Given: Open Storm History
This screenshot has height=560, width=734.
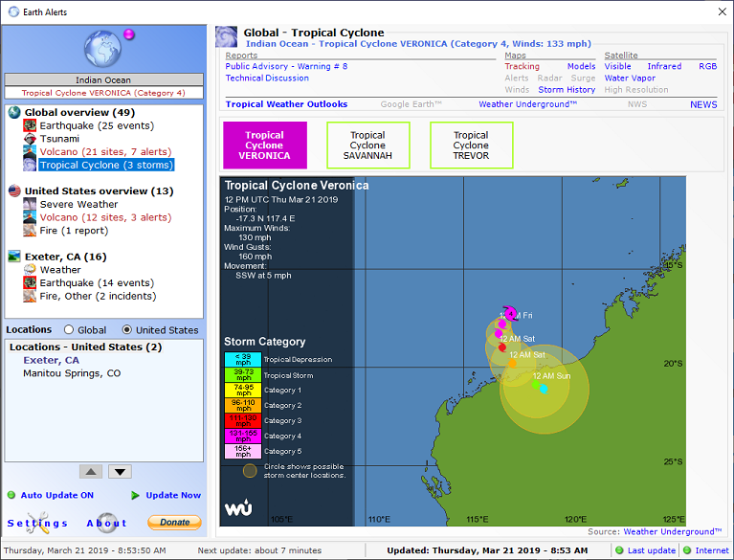Looking at the screenshot, I should [x=567, y=89].
